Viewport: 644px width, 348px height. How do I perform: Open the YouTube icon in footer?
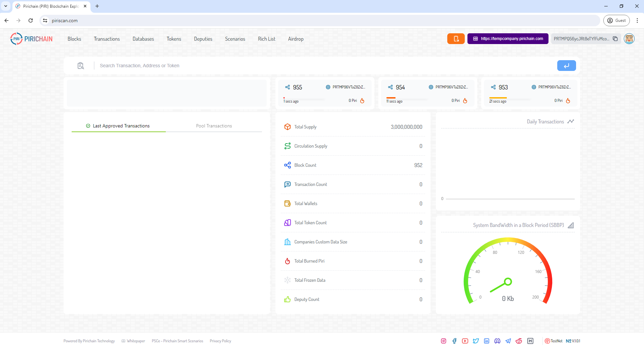(x=465, y=341)
